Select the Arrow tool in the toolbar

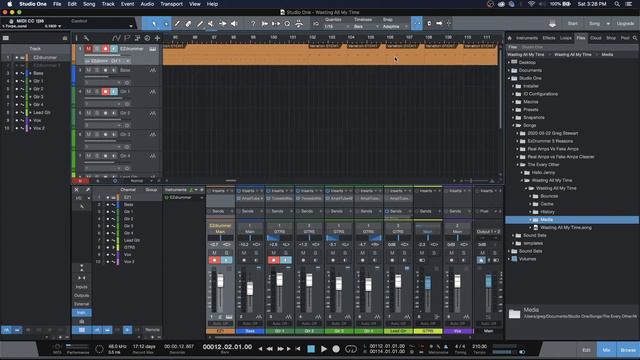pyautogui.click(x=154, y=24)
